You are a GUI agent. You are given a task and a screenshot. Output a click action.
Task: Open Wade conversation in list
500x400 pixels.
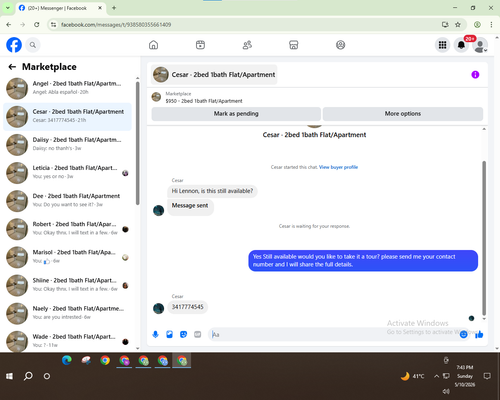pos(68,341)
